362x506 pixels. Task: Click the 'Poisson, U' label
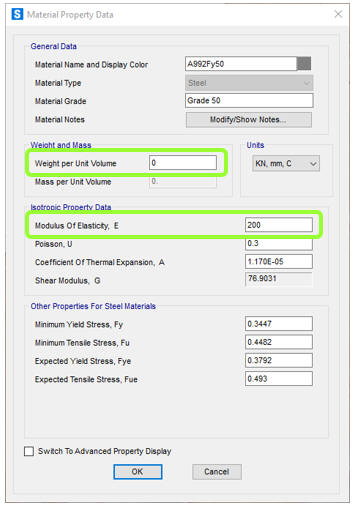[54, 244]
